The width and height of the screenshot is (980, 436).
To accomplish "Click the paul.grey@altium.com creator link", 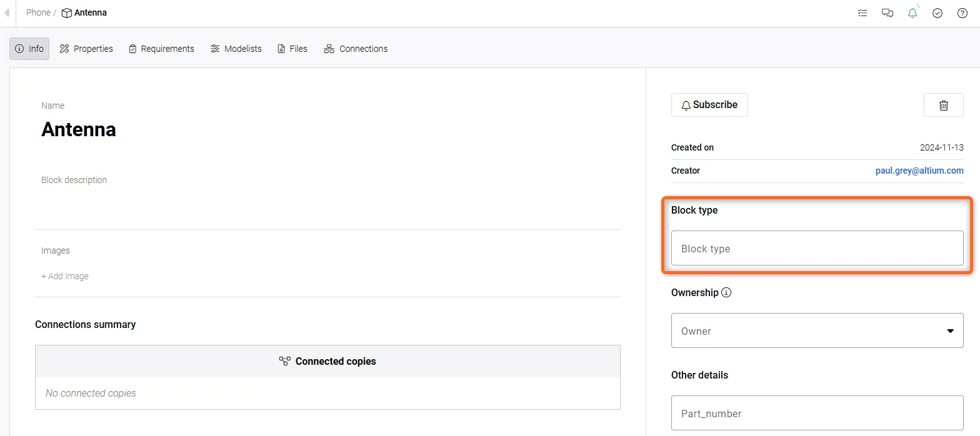I will pyautogui.click(x=919, y=171).
